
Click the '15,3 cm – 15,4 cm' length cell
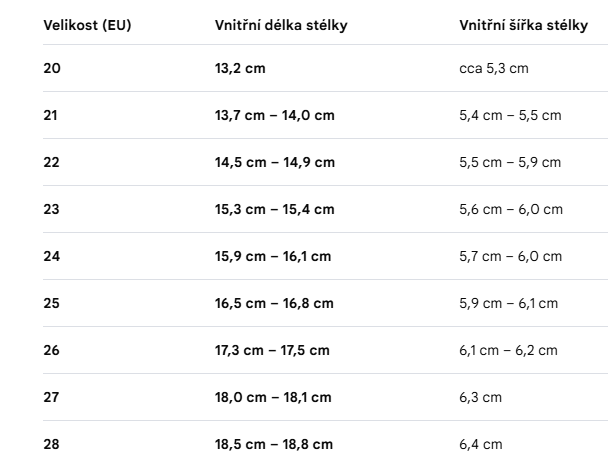[x=275, y=209]
